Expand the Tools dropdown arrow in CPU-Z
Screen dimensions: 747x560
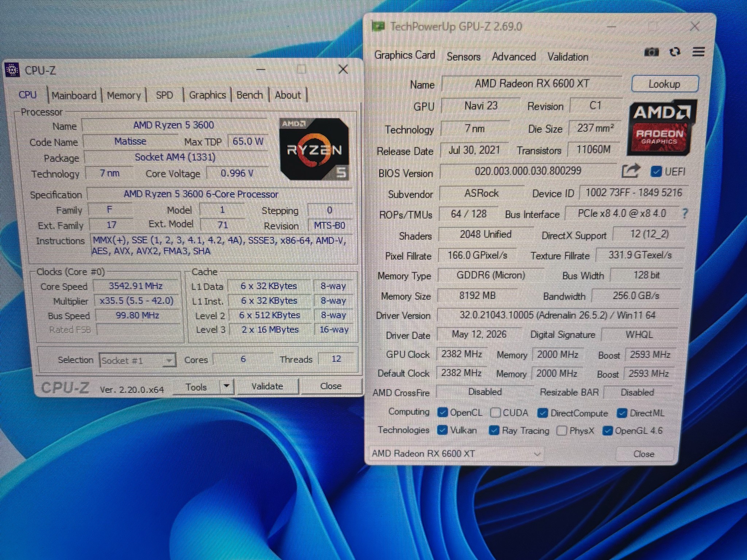tap(226, 386)
